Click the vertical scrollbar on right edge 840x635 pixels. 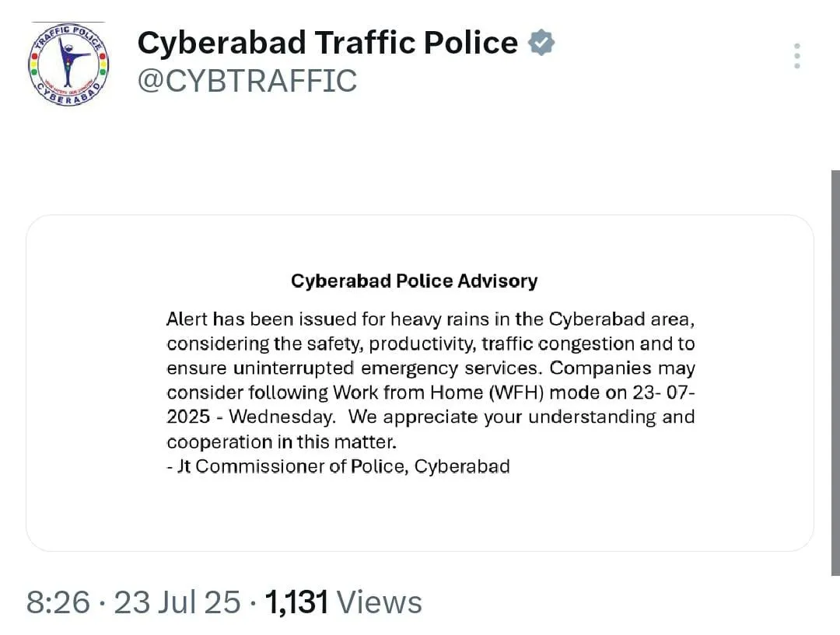(835, 372)
